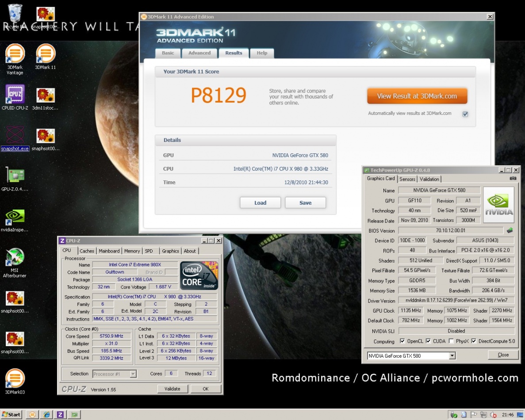Image resolution: width=525 pixels, height=420 pixels.
Task: Click the Windows Start button
Action: click(x=11, y=415)
